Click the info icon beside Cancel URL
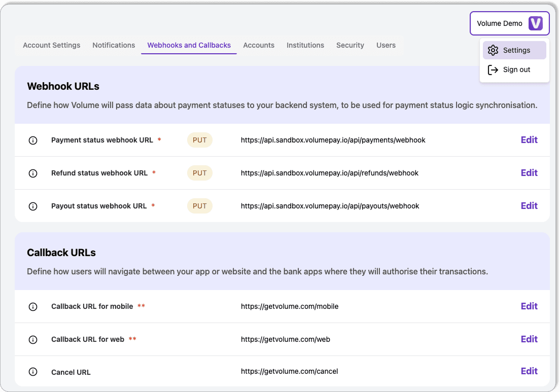Screen dimensions: 560x392 coord(33,372)
